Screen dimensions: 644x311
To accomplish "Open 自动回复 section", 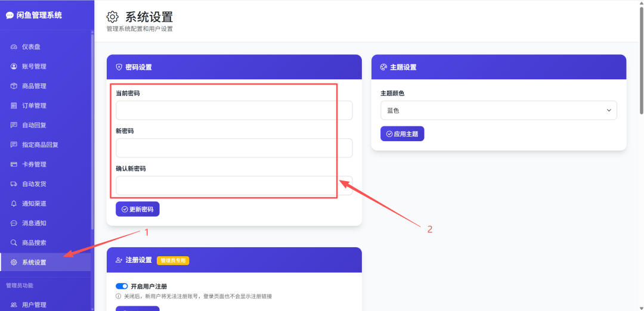I will 45,125.
